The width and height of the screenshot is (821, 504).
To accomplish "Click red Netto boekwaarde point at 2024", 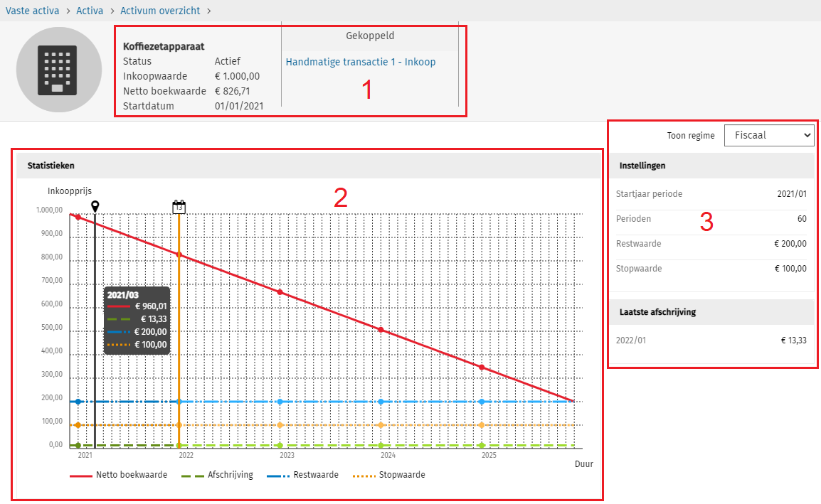I will [x=381, y=330].
